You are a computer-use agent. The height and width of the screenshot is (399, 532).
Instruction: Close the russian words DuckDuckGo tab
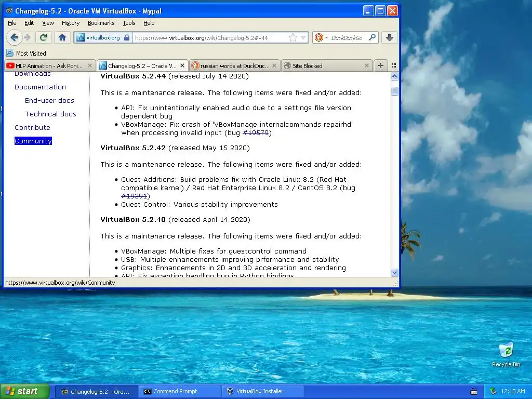tap(274, 65)
